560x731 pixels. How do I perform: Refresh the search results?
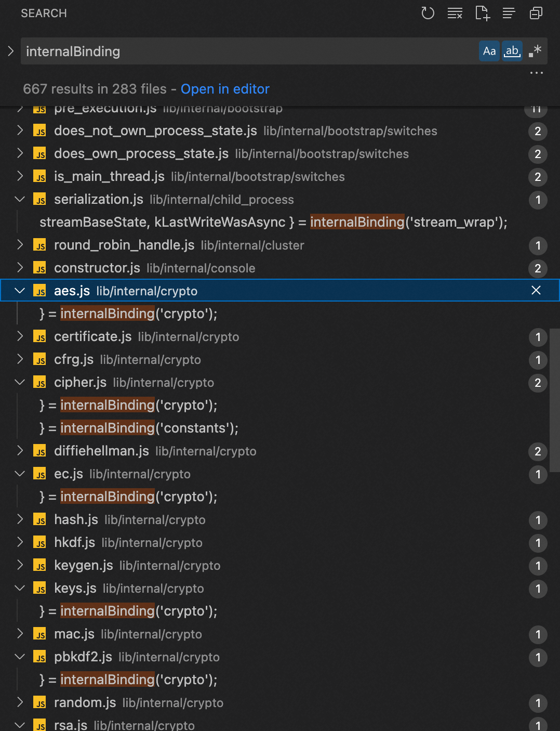click(x=428, y=13)
